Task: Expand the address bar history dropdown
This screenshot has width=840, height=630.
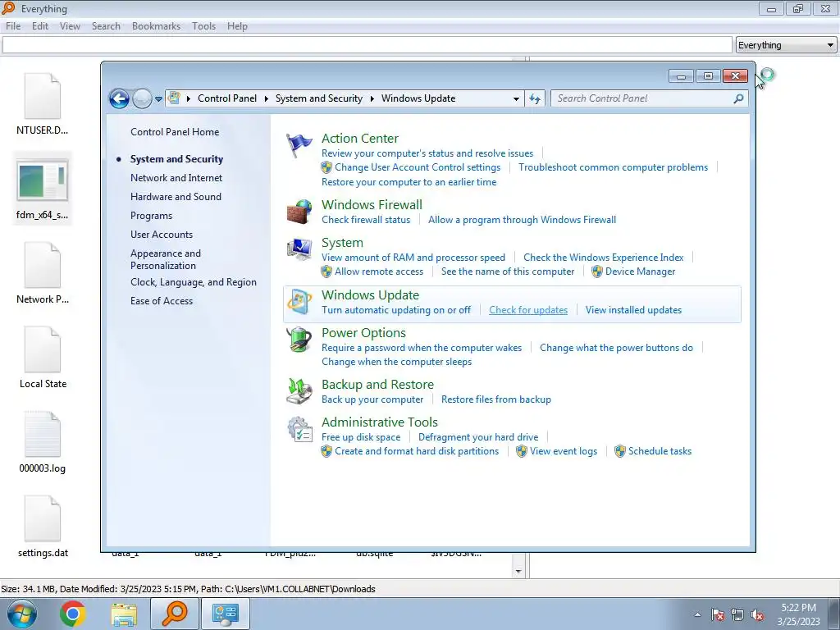Action: pyautogui.click(x=516, y=98)
